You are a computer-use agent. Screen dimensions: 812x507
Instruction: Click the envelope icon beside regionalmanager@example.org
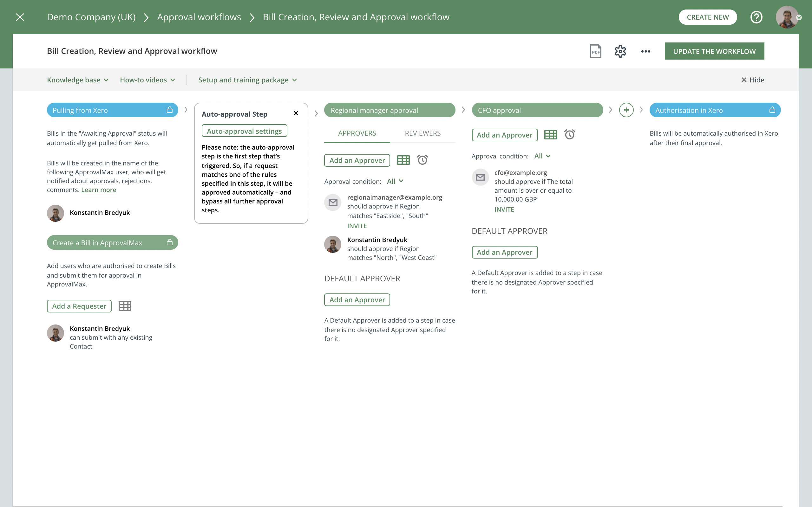pos(332,202)
